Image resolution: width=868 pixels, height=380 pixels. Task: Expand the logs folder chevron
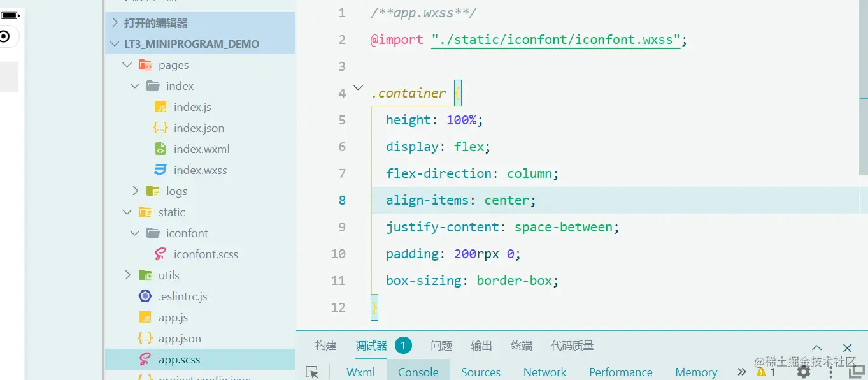coord(135,191)
